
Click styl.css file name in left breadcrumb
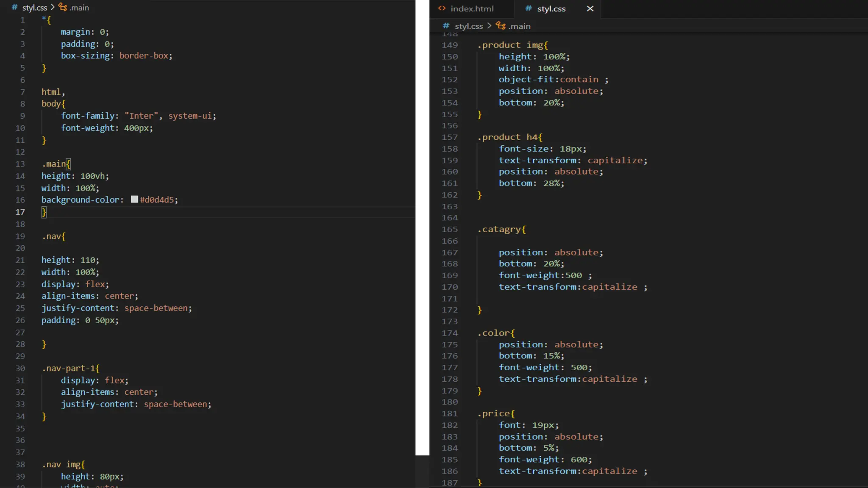point(35,8)
